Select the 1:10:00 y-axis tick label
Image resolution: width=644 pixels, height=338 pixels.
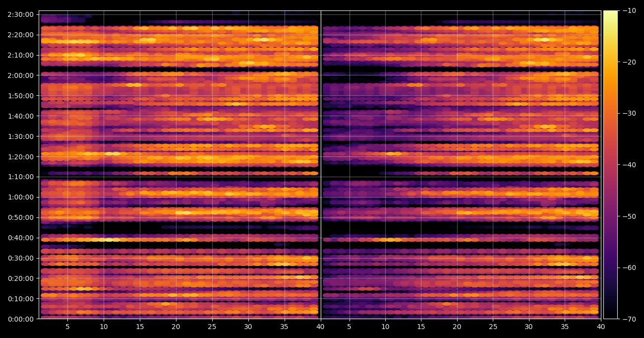(21, 177)
